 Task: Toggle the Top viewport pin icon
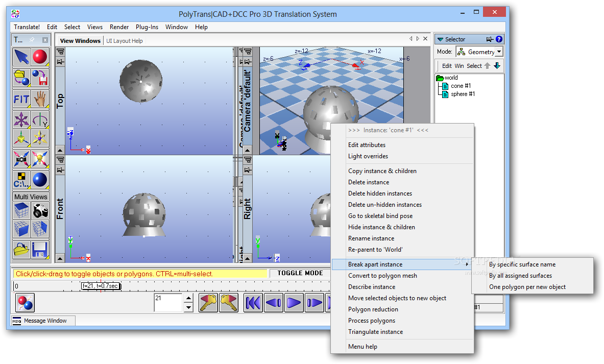coord(60,62)
